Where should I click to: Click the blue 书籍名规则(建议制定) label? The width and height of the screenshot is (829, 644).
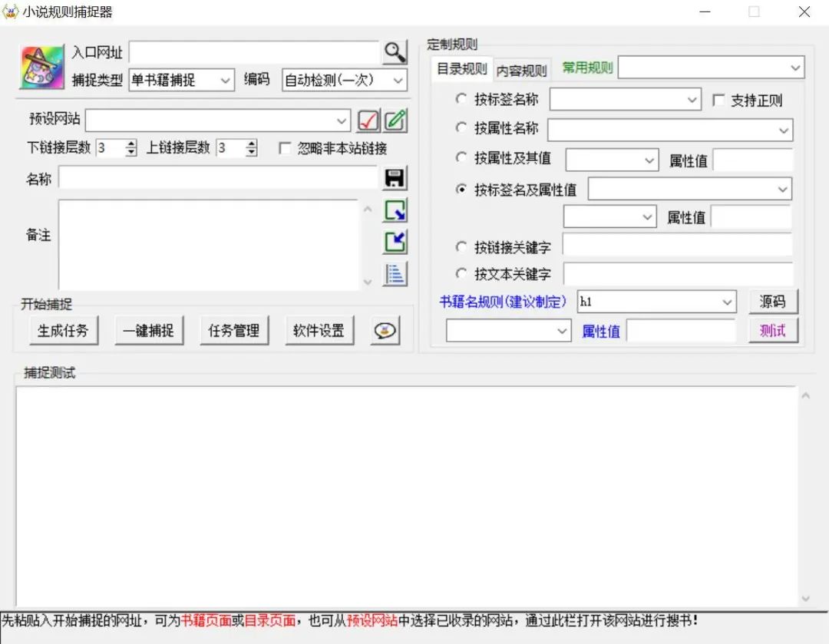point(503,302)
